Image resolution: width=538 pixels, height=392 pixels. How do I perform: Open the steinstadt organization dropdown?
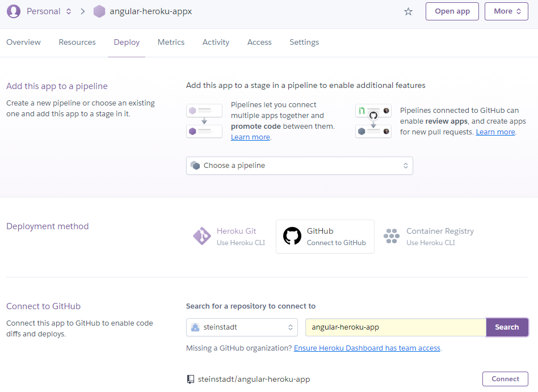pos(242,327)
